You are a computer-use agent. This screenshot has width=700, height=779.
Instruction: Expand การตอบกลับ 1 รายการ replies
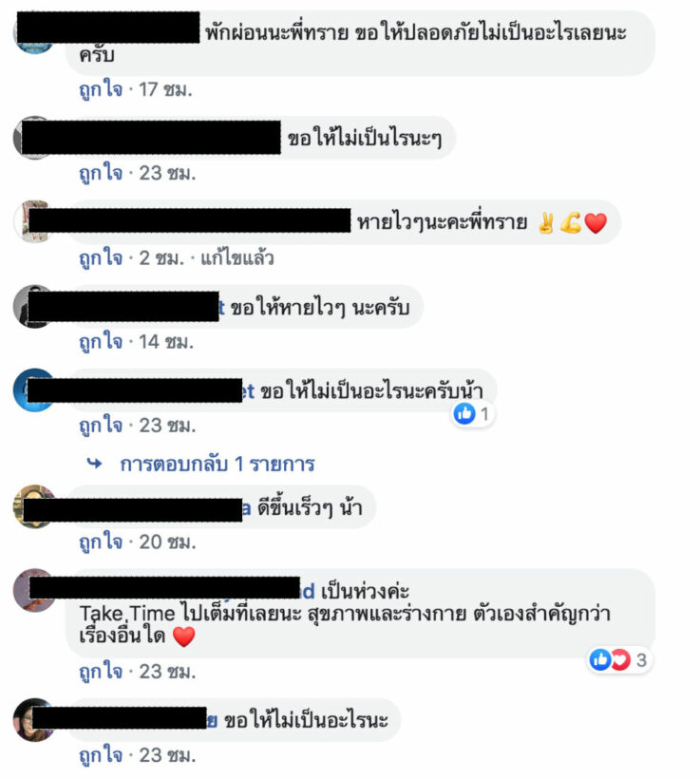pyautogui.click(x=218, y=464)
